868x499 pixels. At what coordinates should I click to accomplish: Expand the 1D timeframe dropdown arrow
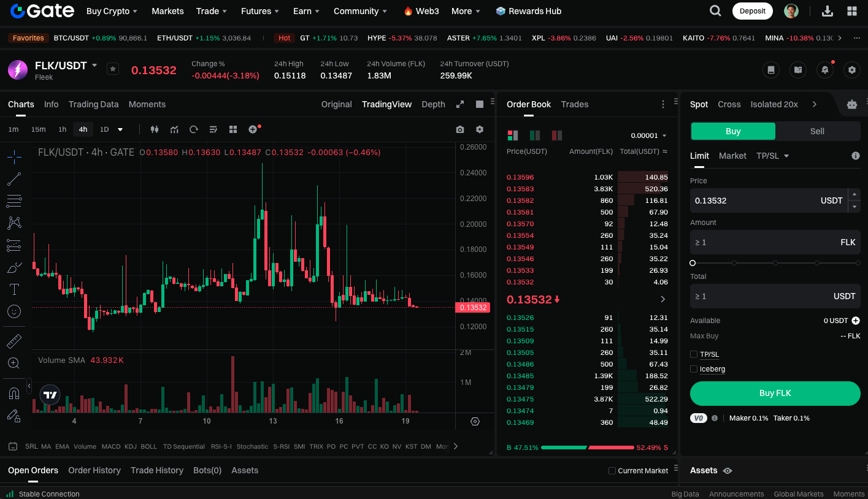120,129
